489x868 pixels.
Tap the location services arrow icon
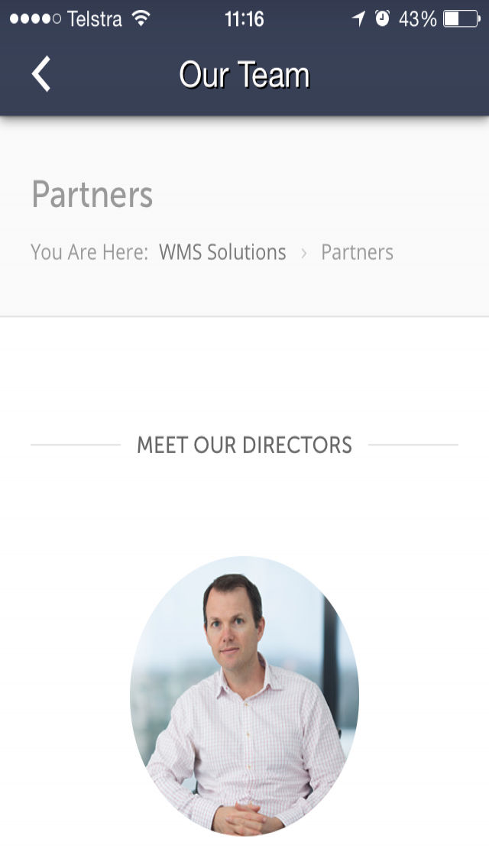pos(359,19)
